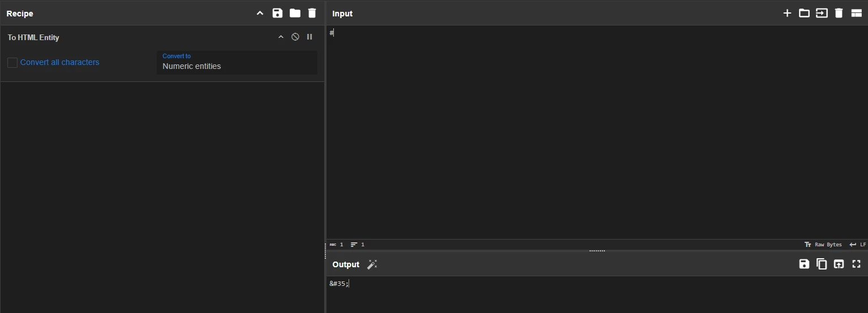
Task: Collapse the Recipe pane with chevron
Action: (260, 13)
